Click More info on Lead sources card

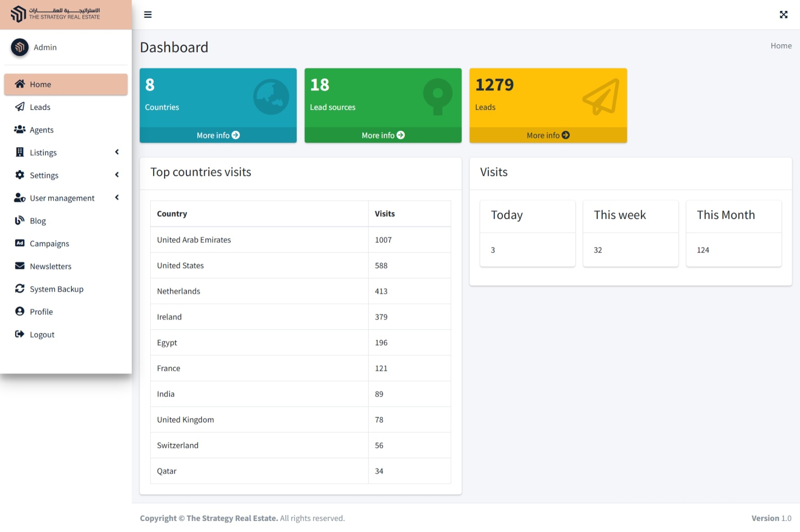click(383, 135)
